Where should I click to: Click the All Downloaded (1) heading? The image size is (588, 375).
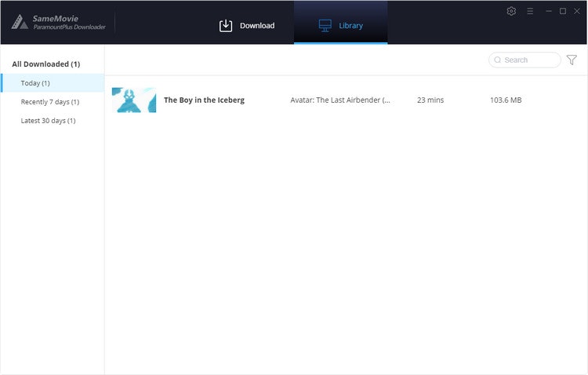46,64
